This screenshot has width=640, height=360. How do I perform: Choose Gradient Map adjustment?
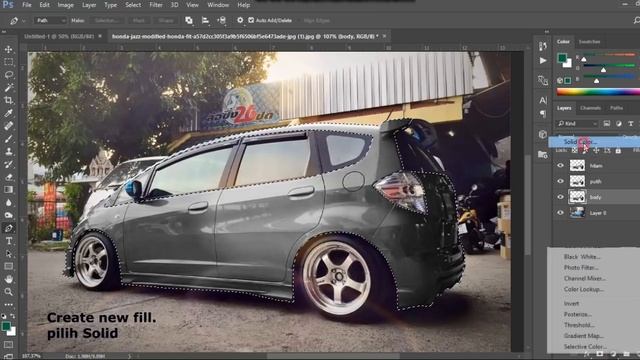[x=584, y=336]
